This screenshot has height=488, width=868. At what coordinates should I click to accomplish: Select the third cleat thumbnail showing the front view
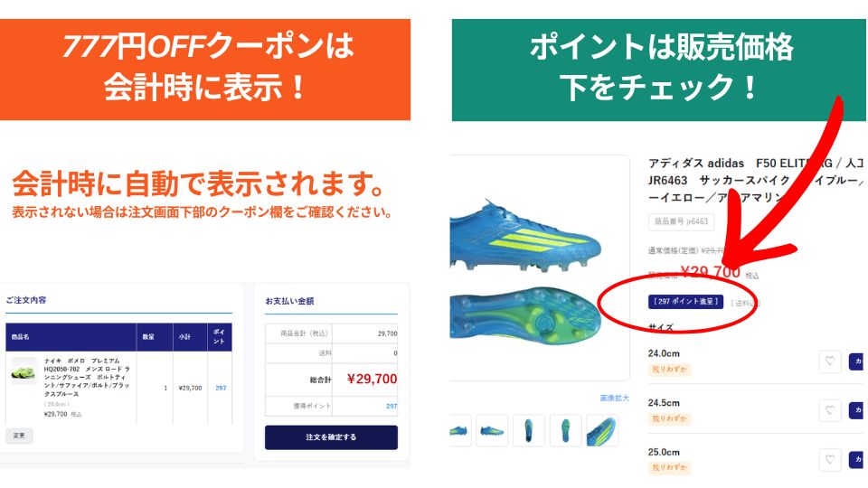[x=529, y=431]
